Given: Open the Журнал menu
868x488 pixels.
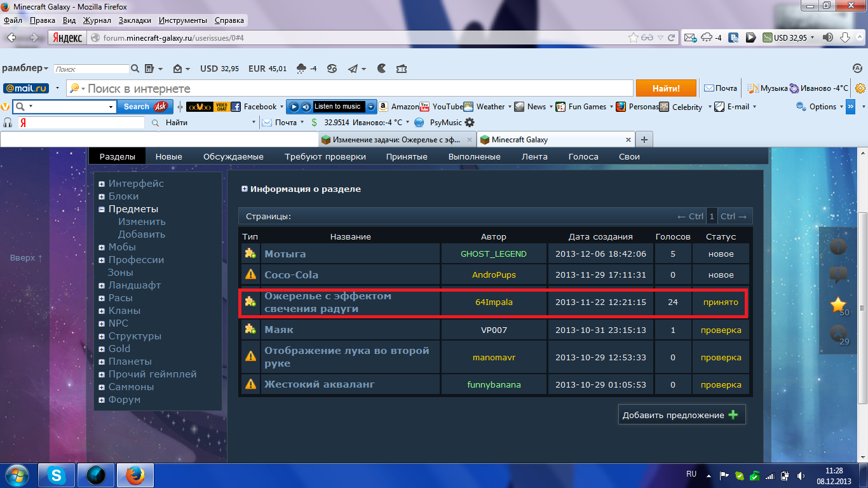Looking at the screenshot, I should click(x=97, y=20).
